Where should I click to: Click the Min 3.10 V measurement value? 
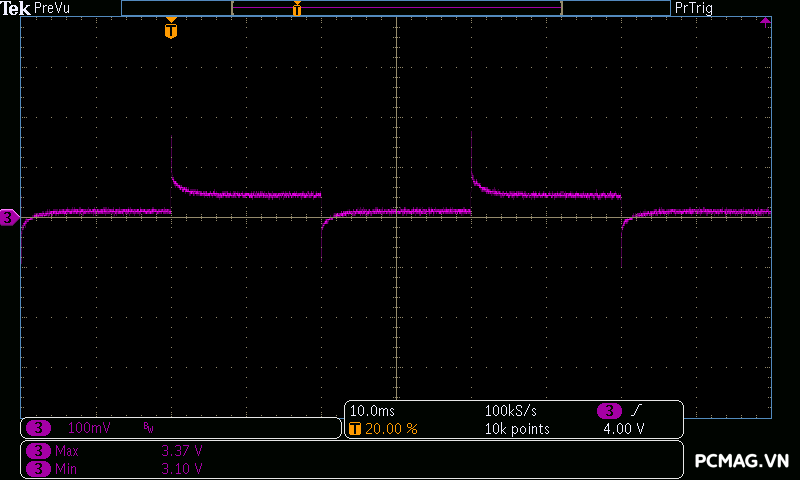pyautogui.click(x=182, y=468)
